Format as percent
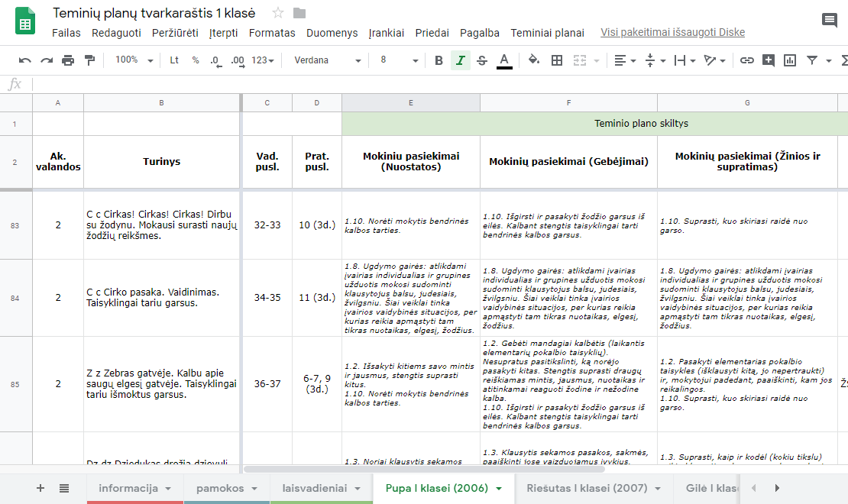Viewport: 848px width, 504px height. point(196,60)
